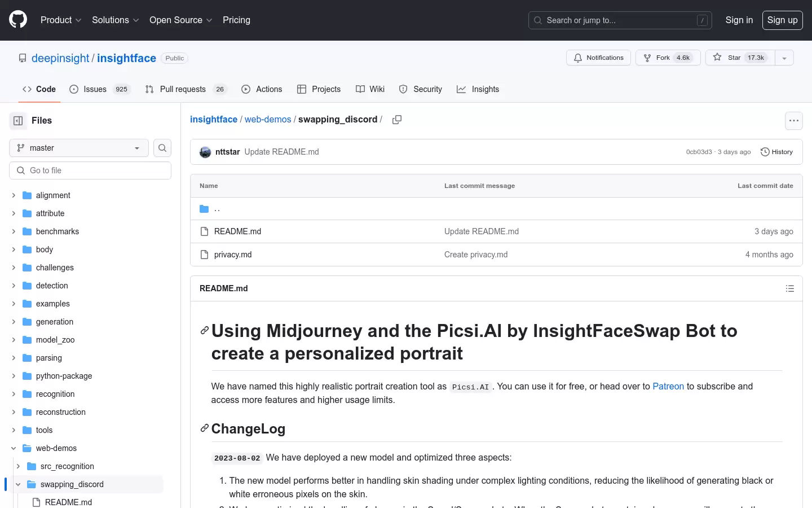Open privacy.md in the file table
This screenshot has width=812, height=508.
click(233, 255)
